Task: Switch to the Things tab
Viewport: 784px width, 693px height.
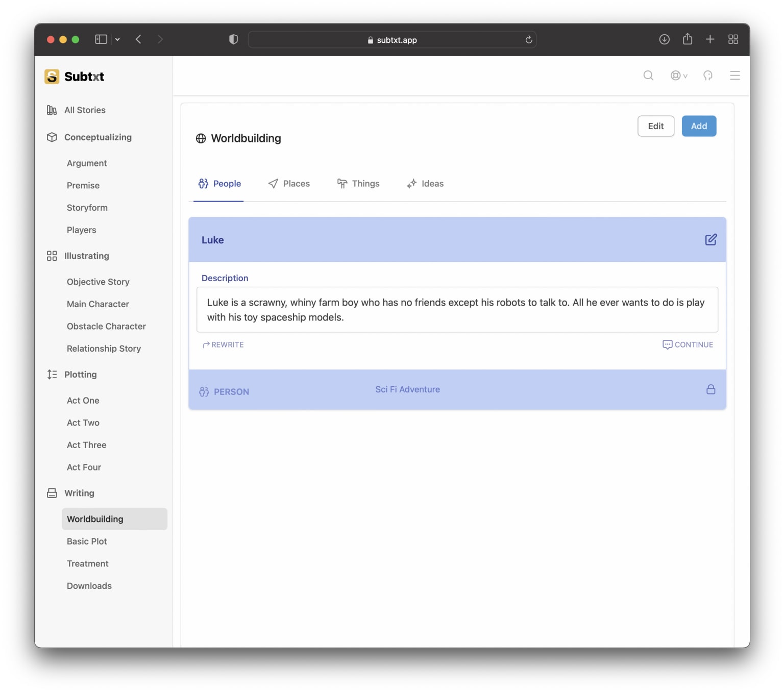Action: pos(358,184)
